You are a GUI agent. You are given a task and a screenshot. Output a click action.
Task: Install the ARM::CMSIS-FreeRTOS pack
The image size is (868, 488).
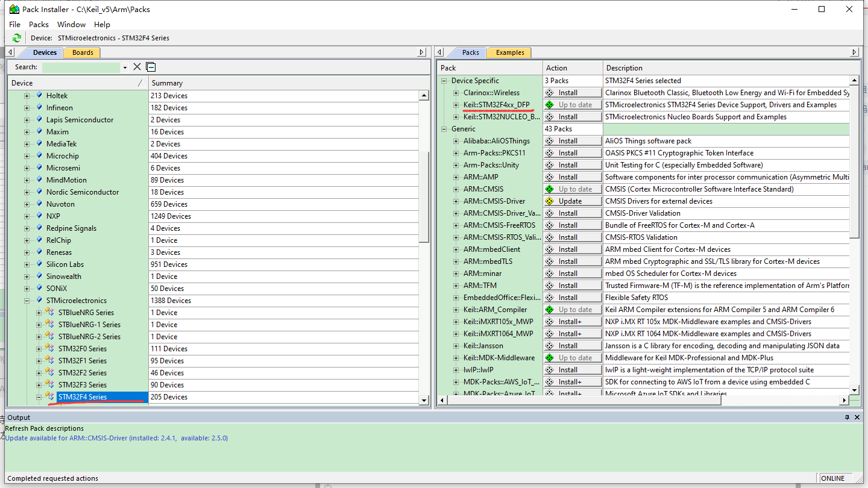pos(573,225)
